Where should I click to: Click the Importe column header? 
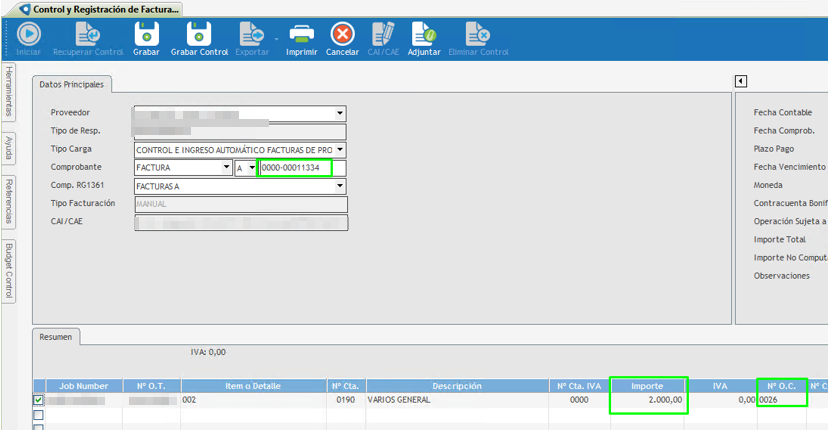tap(647, 386)
